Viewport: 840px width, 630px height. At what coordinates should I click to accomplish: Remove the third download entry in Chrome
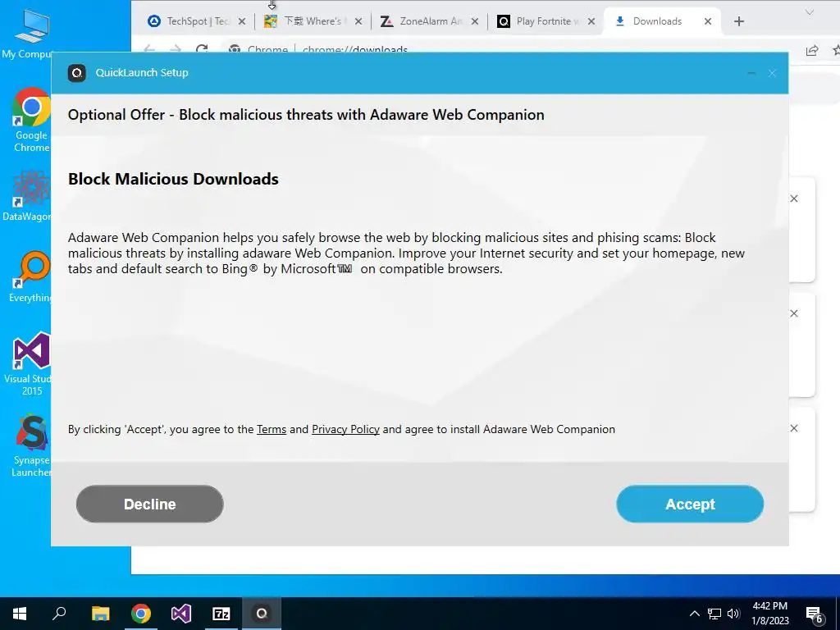tap(794, 428)
